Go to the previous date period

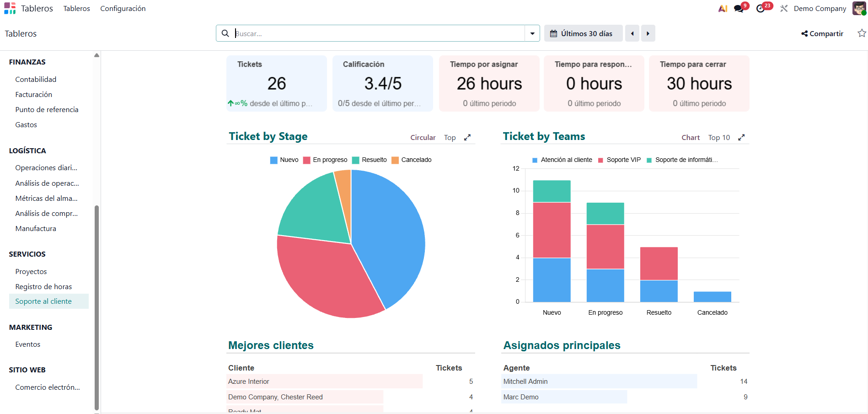[632, 33]
